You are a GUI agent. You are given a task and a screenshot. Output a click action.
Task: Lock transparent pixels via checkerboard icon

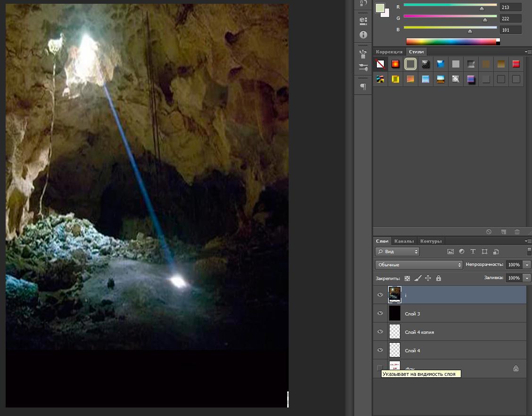(x=407, y=278)
